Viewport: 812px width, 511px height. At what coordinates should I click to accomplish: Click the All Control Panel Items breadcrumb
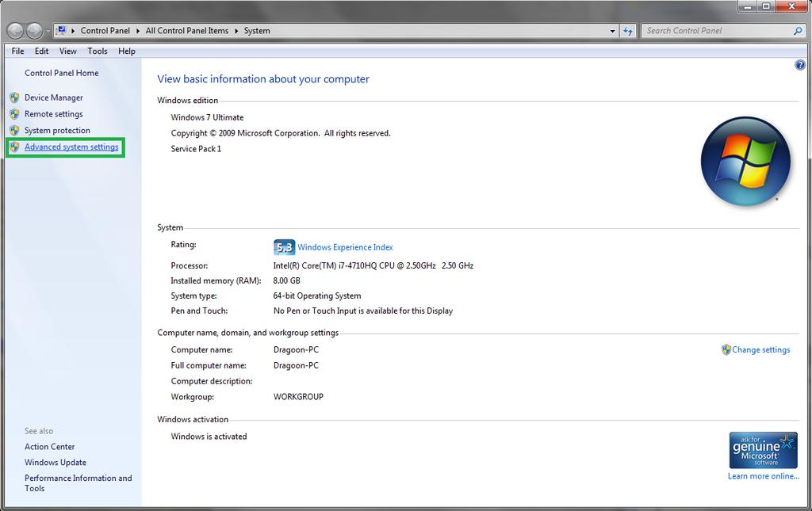click(187, 31)
